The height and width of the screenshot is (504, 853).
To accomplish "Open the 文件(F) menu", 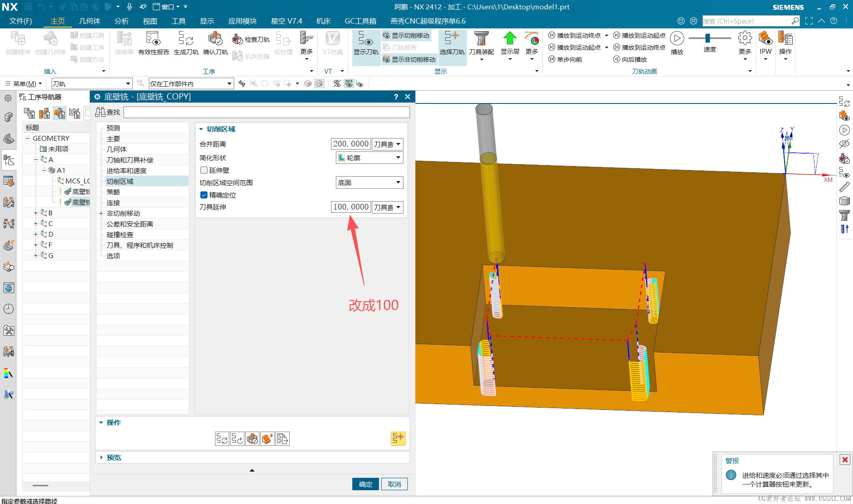I will (x=20, y=21).
